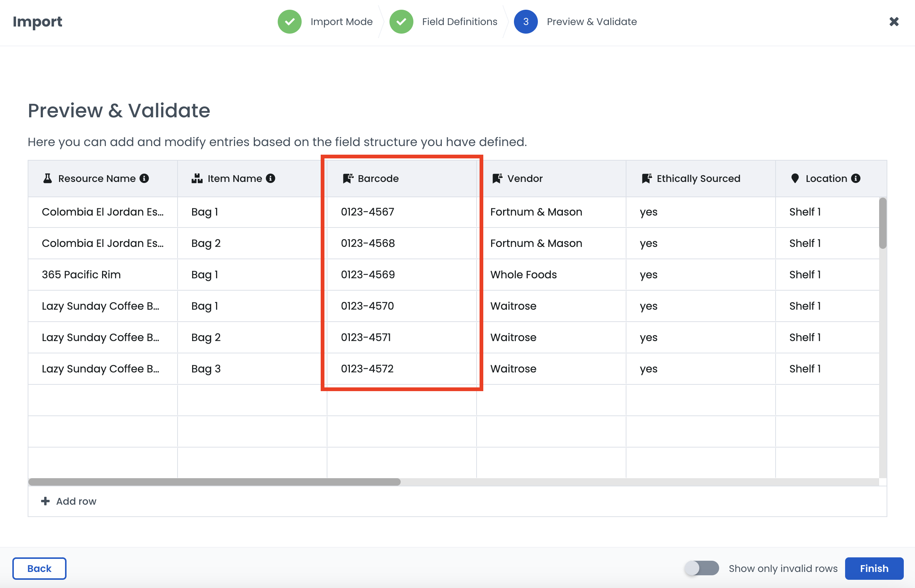Click the flag icon beside Barcode header
The image size is (915, 588).
point(348,178)
